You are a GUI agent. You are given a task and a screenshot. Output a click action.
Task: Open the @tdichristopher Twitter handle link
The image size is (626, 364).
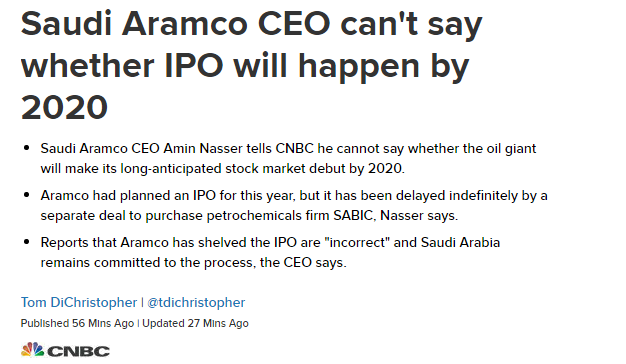coord(196,303)
